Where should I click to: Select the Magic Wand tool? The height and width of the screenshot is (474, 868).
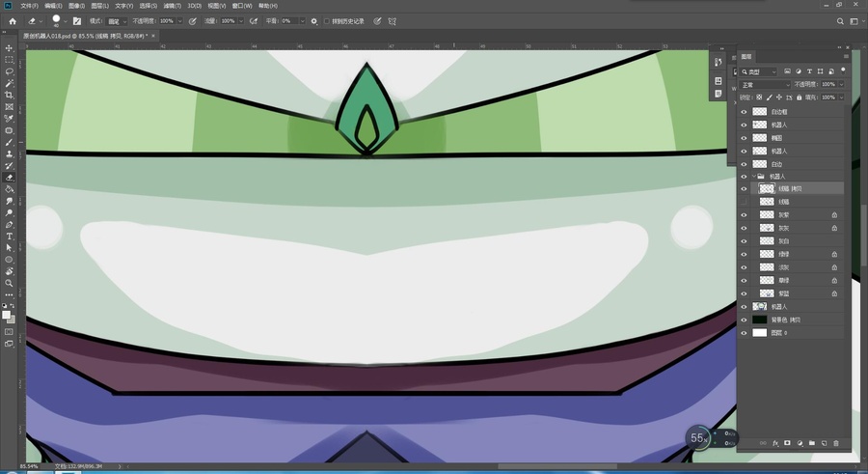[x=9, y=83]
